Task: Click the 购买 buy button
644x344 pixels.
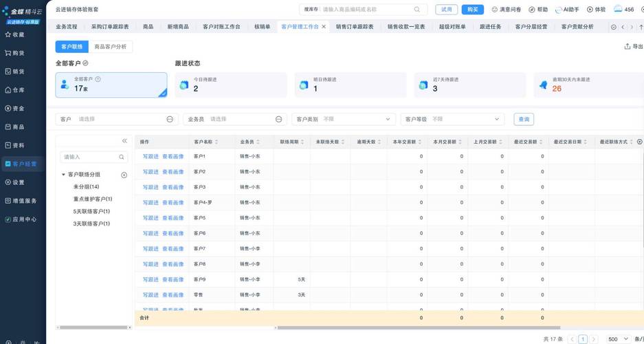Action: 472,10
